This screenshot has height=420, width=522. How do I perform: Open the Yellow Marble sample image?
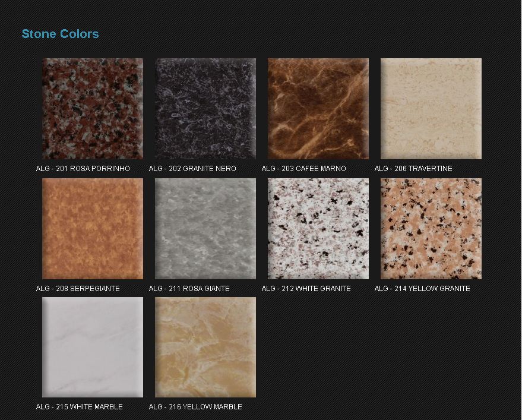tap(205, 347)
